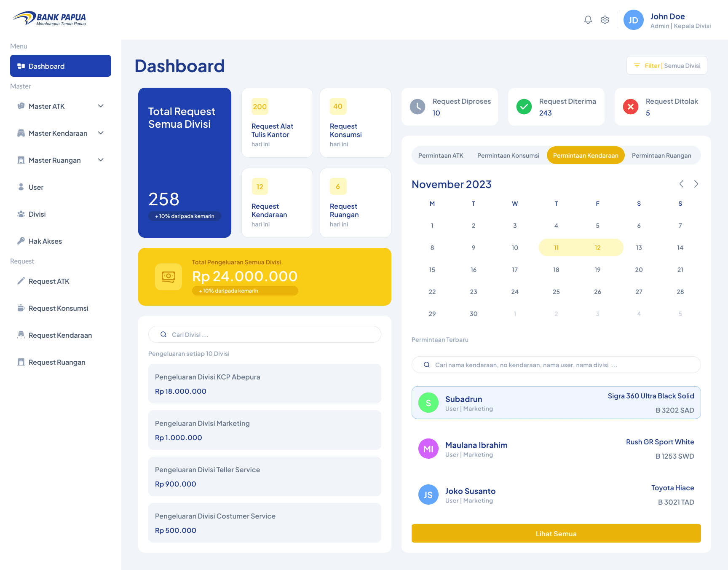Screen dimensions: 728x570
Task: Click Dashboard grid icon in sidebar
Action: pyautogui.click(x=21, y=66)
